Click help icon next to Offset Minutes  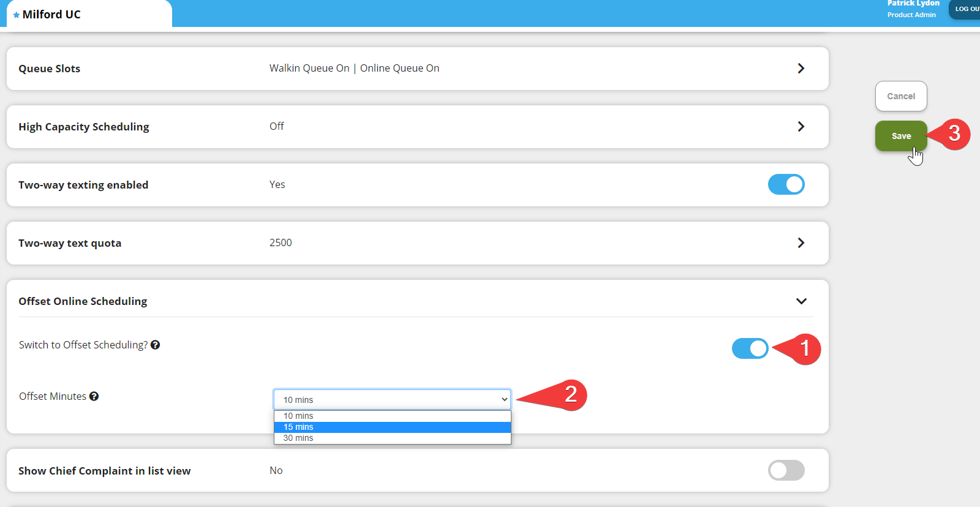pyautogui.click(x=94, y=396)
